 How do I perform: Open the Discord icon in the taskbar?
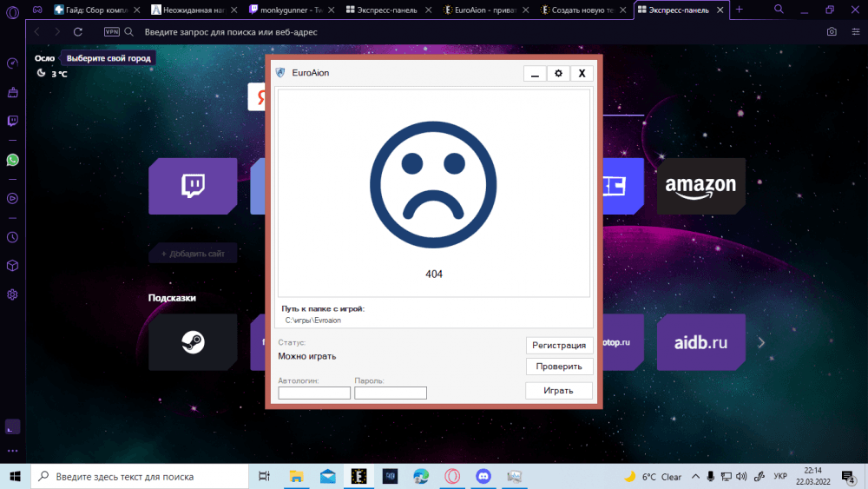483,476
